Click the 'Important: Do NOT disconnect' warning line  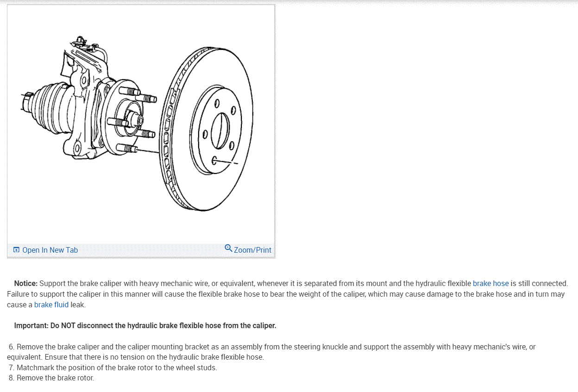(x=145, y=325)
